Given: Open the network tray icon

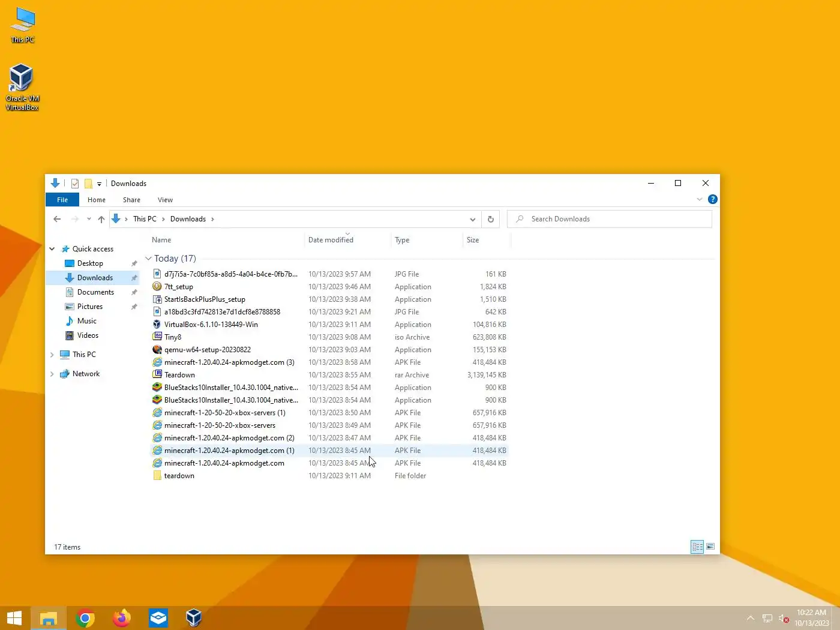Looking at the screenshot, I should (767, 619).
